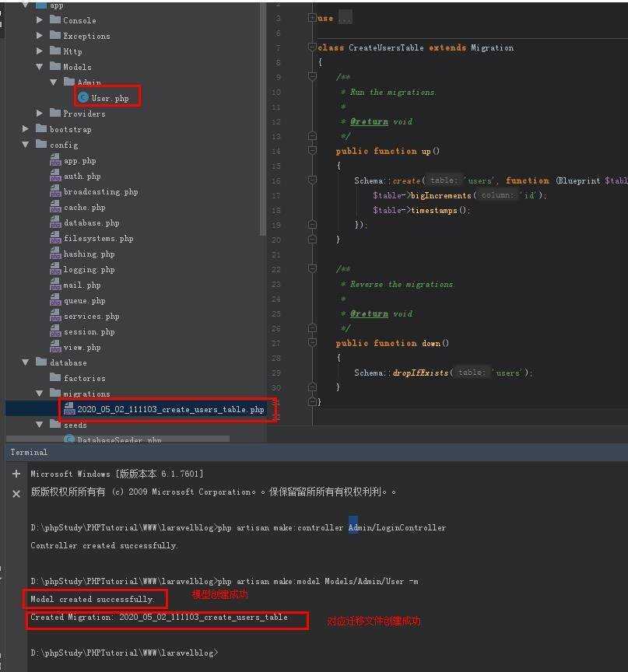Click 'dropIfExists' in the editor
The height and width of the screenshot is (672, 628).
click(420, 373)
